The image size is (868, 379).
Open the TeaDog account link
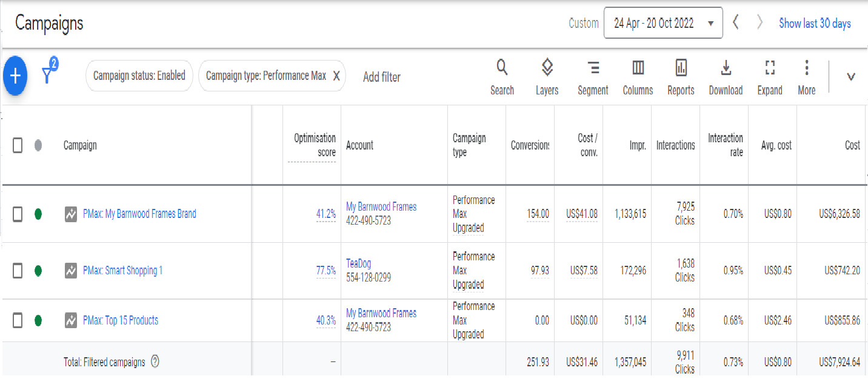tap(358, 263)
